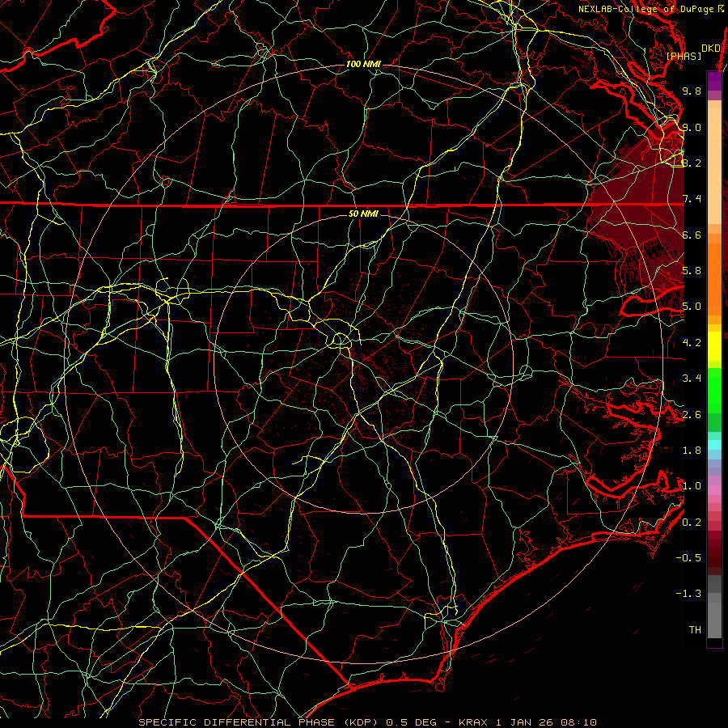Click the 50 NMI range ring label
The height and width of the screenshot is (728, 728).
click(x=363, y=214)
